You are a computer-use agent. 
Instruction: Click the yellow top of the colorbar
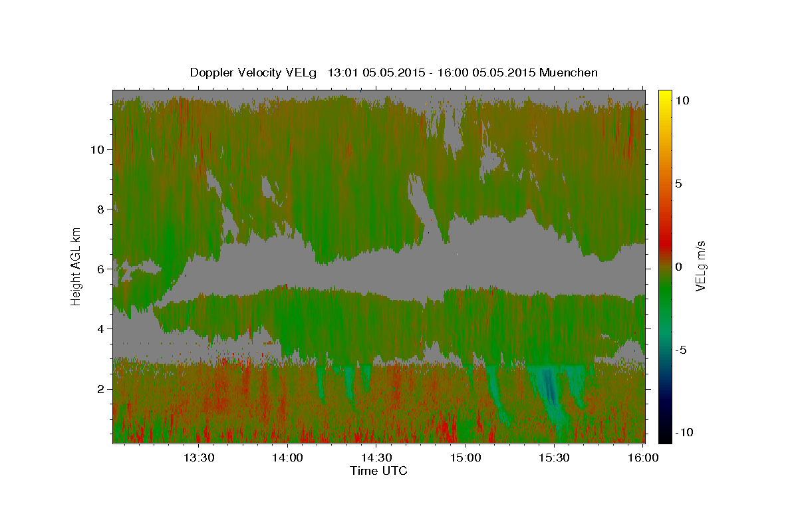pyautogui.click(x=664, y=96)
